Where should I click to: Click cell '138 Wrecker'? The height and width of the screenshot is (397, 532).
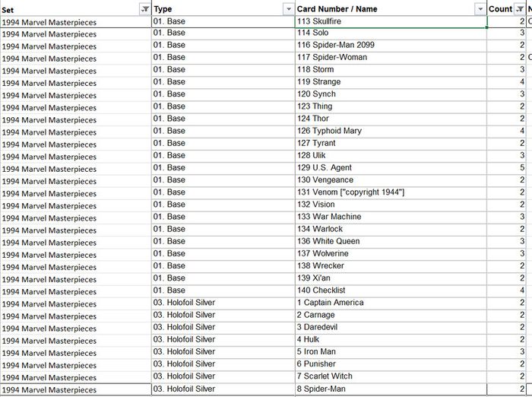coord(391,265)
